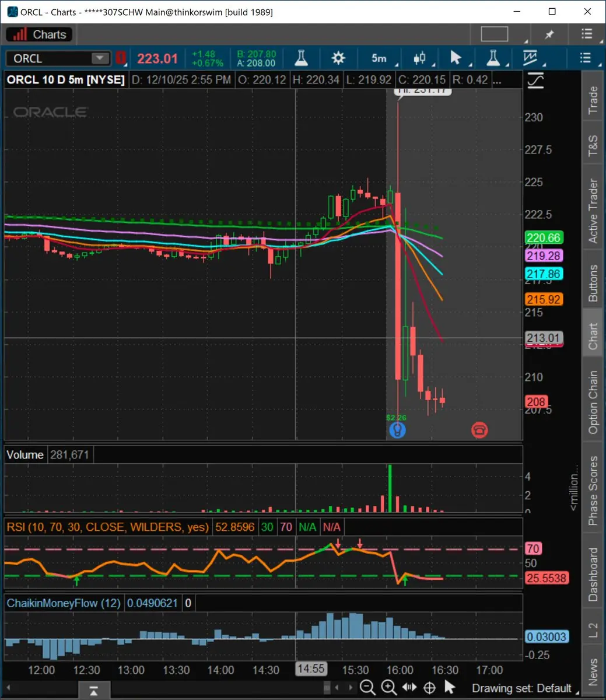
Task: Click the horizontal expand chart arrows icon
Action: [409, 687]
